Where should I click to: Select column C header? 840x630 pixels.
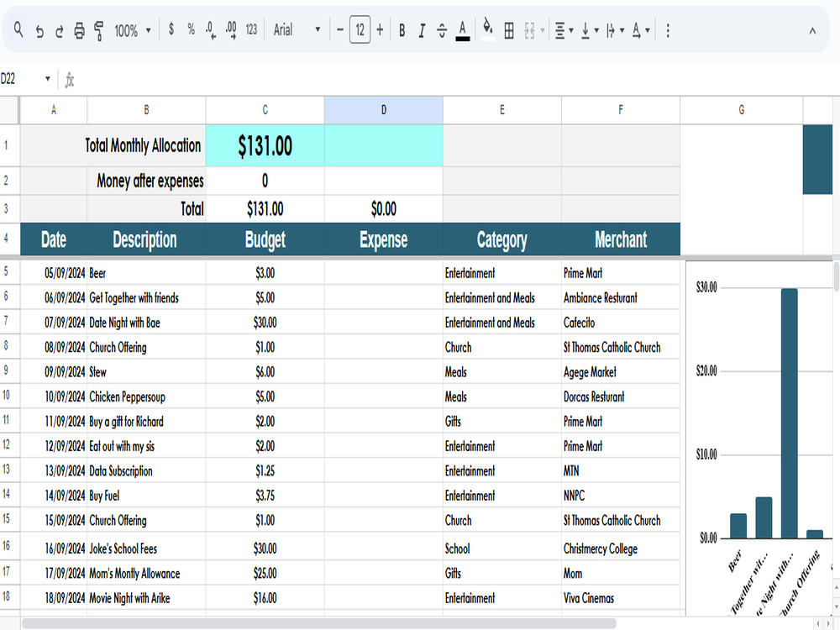[265, 110]
